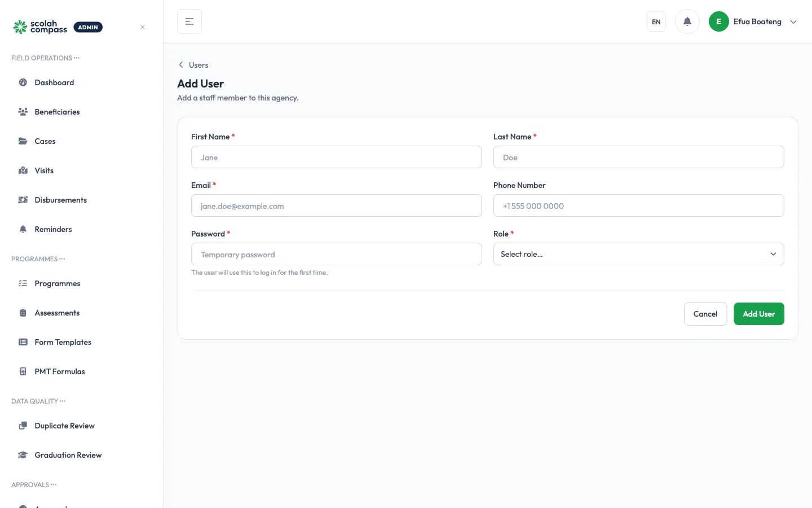The height and width of the screenshot is (508, 812).
Task: Collapse the Field Operations section
Action: pyautogui.click(x=46, y=58)
